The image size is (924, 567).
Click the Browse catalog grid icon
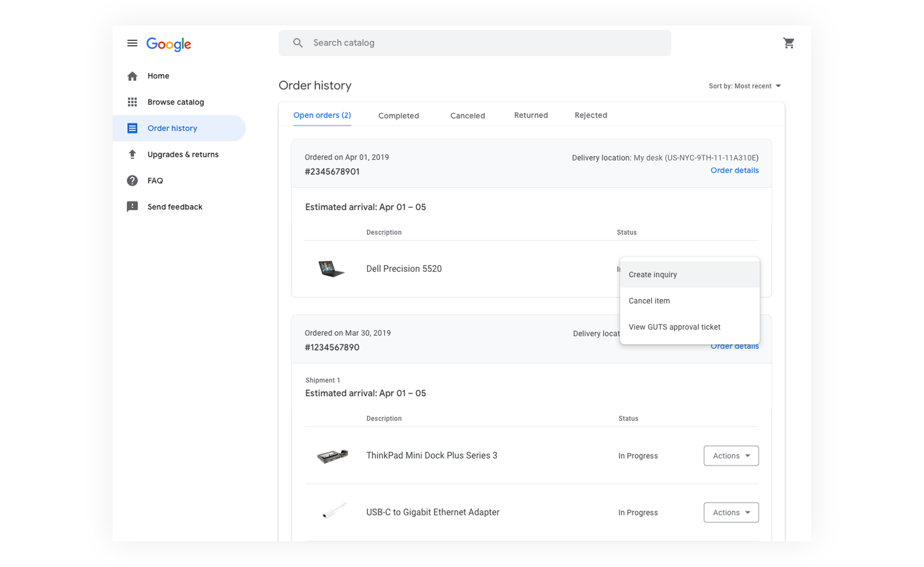pyautogui.click(x=132, y=102)
